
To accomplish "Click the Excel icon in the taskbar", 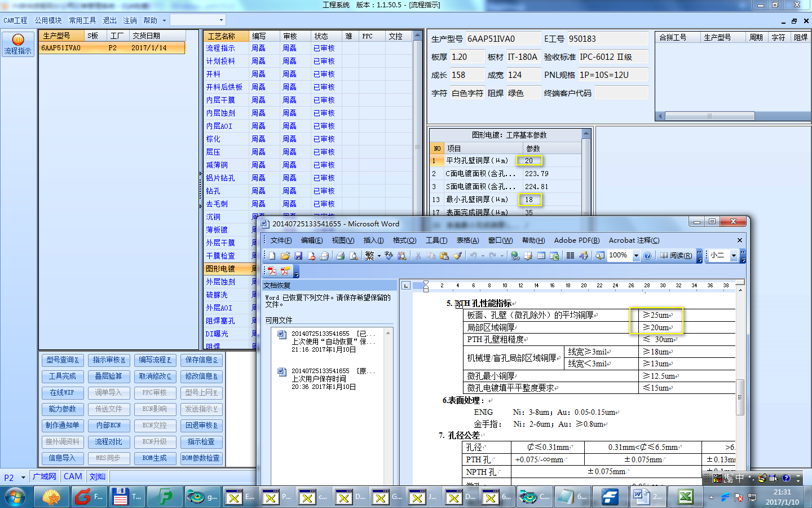I will (686, 497).
